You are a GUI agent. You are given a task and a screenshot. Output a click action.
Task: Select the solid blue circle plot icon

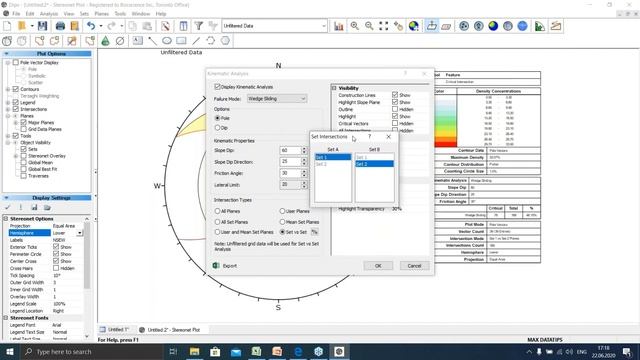pos(522,26)
